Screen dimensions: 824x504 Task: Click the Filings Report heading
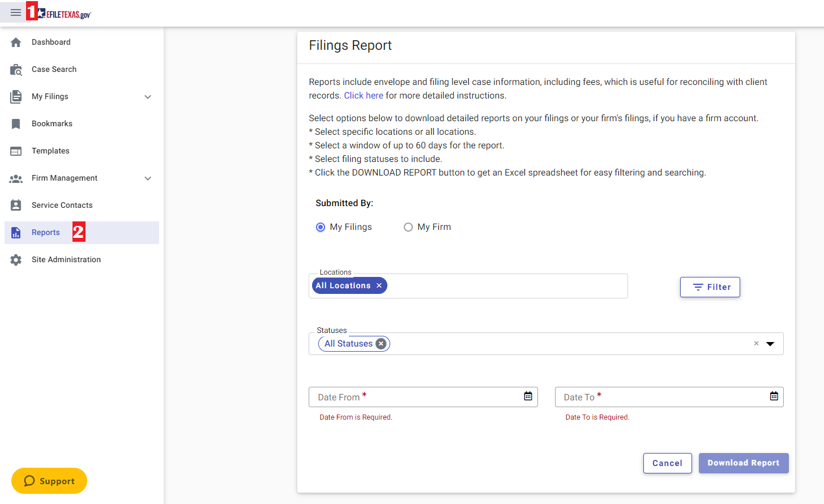pyautogui.click(x=350, y=45)
